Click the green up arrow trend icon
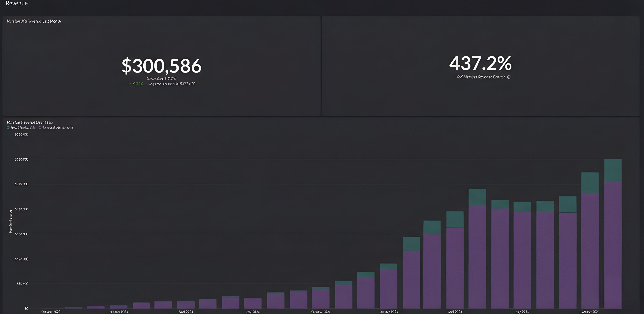 (129, 84)
